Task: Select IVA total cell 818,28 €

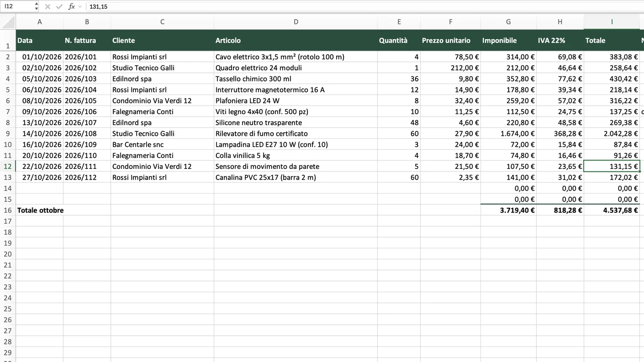Action: pyautogui.click(x=560, y=210)
